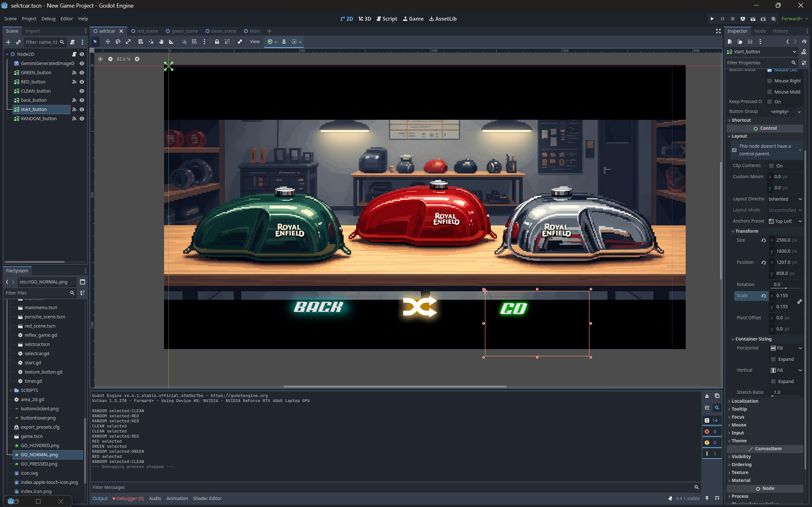812x507 pixels.
Task: Click the Movie Maker mode icon
Action: click(773, 19)
